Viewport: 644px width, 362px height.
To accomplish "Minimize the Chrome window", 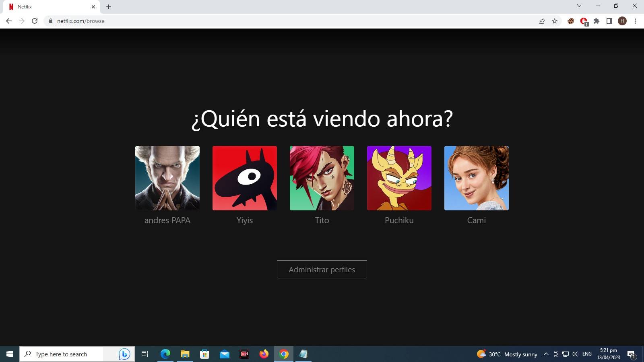I will [598, 6].
